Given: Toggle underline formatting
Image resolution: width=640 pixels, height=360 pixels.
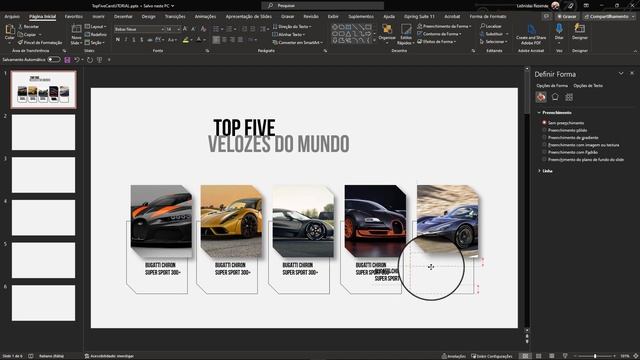Looking at the screenshot, I should pyautogui.click(x=134, y=40).
